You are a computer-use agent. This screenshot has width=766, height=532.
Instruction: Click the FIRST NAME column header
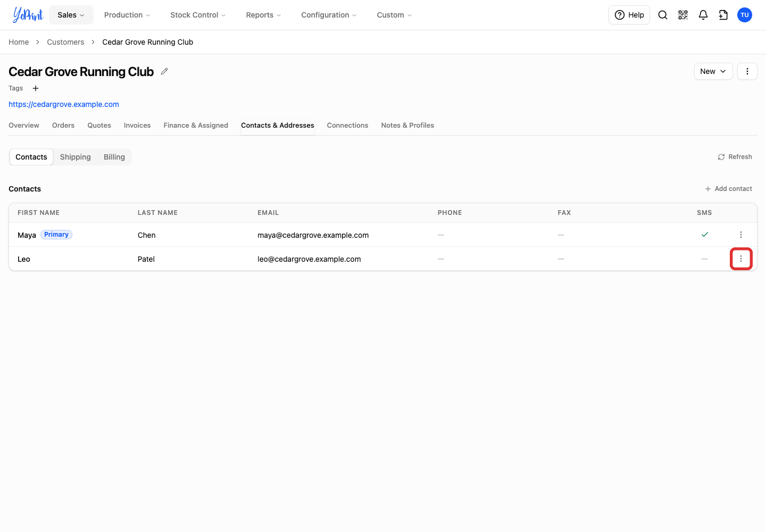click(x=38, y=213)
